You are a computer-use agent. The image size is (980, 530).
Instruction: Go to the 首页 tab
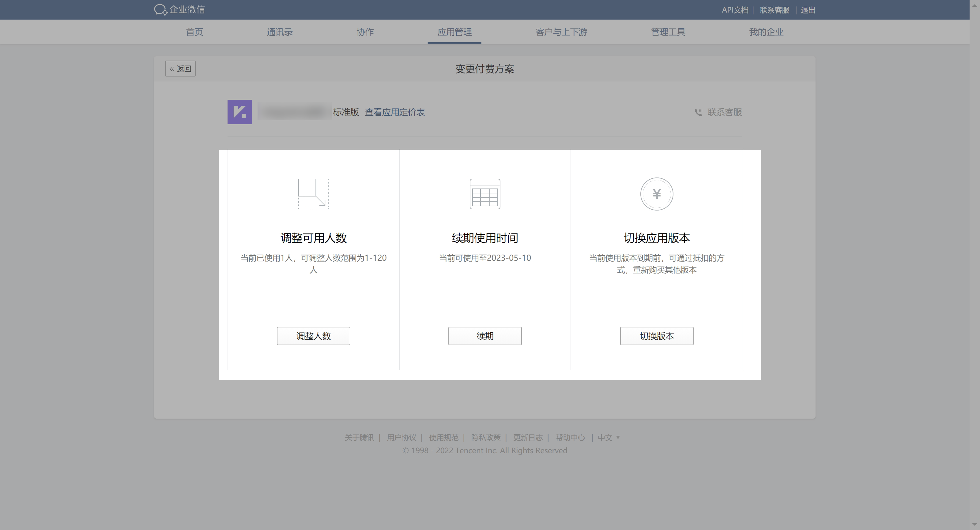(194, 32)
